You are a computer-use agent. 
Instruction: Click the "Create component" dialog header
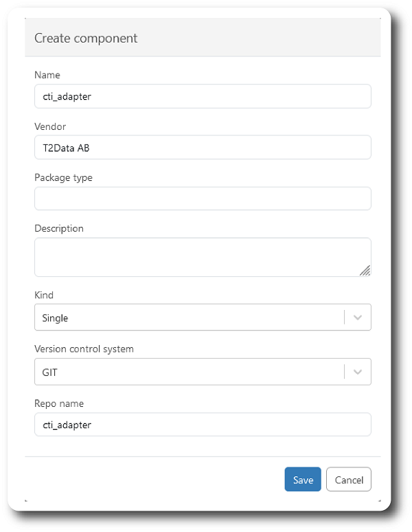pos(86,38)
